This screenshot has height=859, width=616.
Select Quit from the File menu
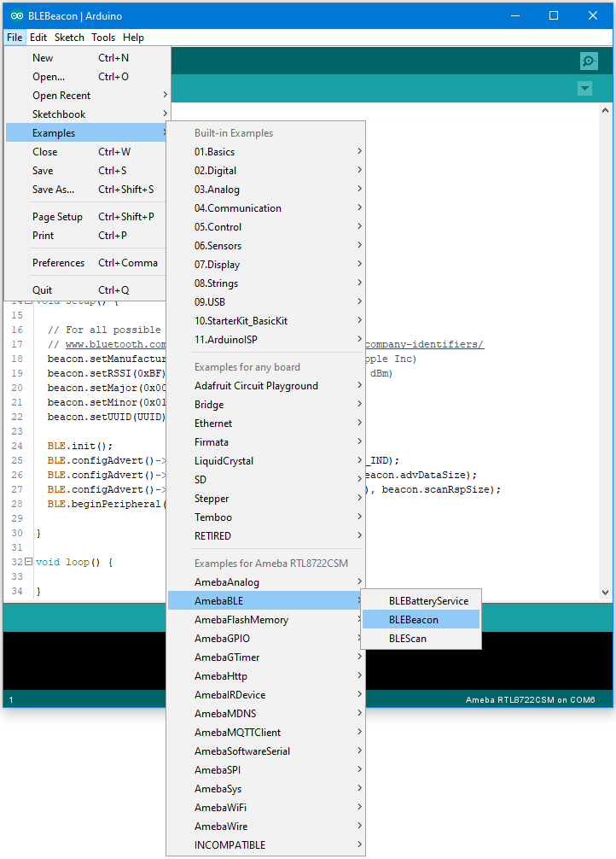click(43, 290)
